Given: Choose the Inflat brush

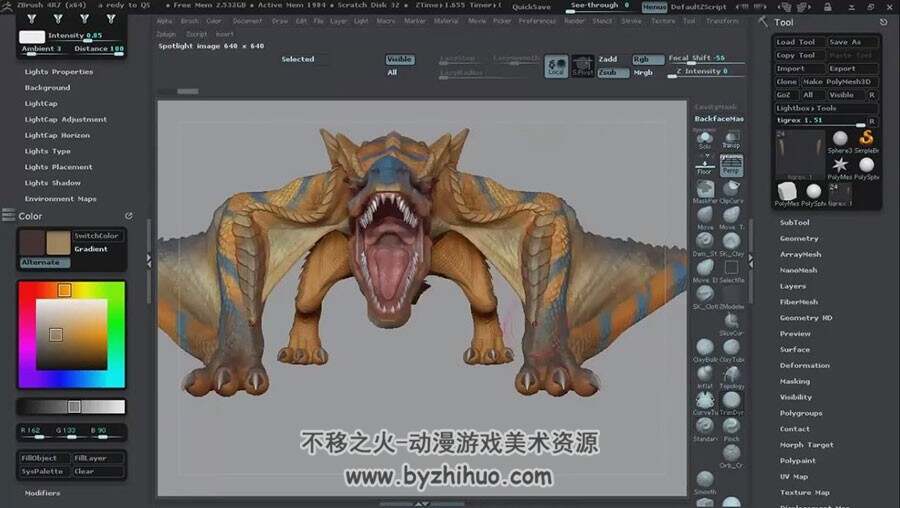Looking at the screenshot, I should click(x=705, y=376).
